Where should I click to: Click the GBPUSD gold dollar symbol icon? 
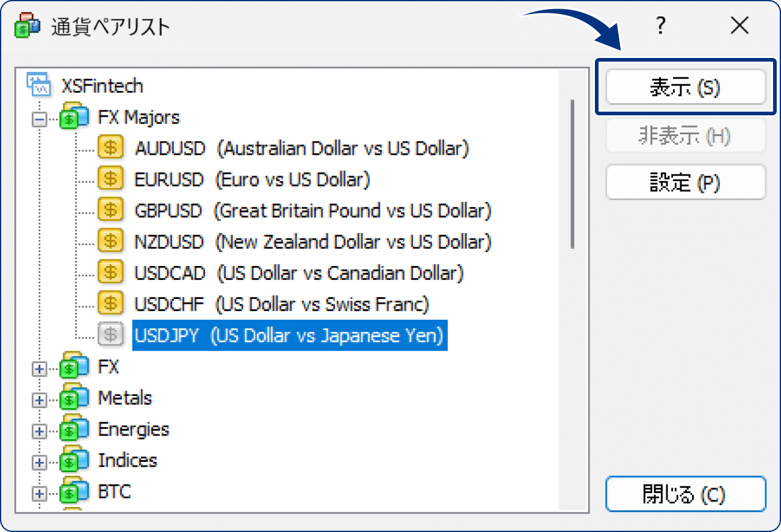tap(110, 210)
